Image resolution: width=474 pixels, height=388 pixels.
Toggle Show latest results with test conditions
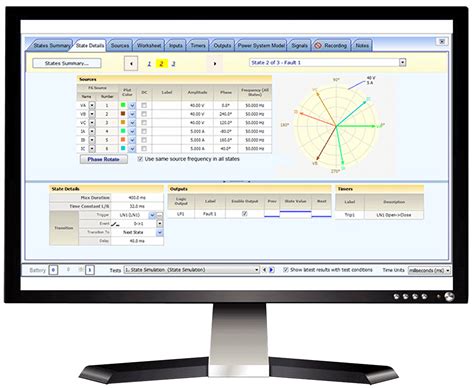point(286,270)
